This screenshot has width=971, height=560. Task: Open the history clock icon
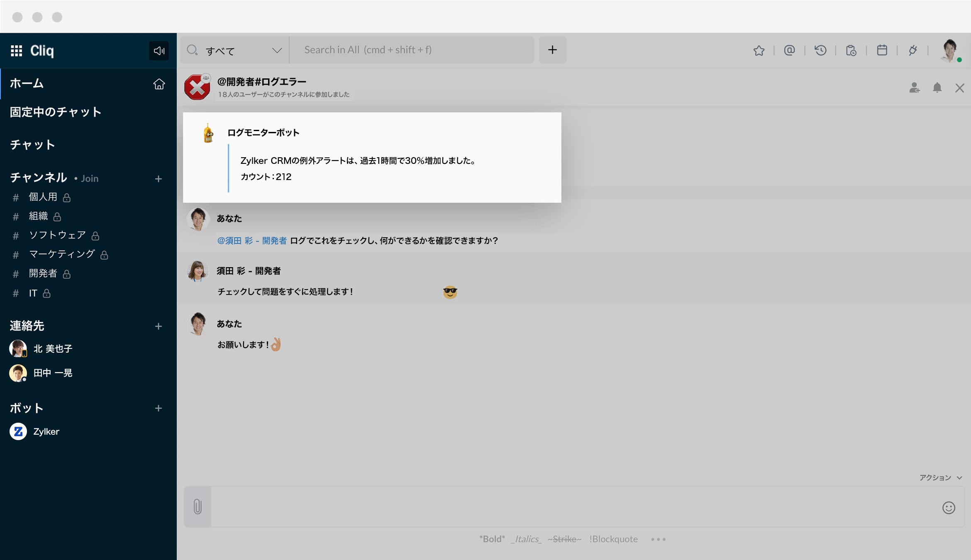(x=820, y=51)
